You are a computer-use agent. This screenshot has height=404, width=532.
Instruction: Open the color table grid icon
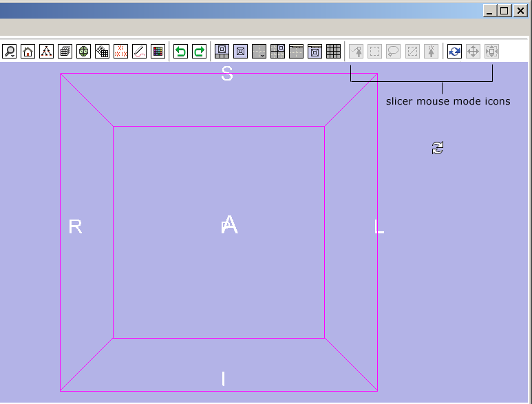158,51
